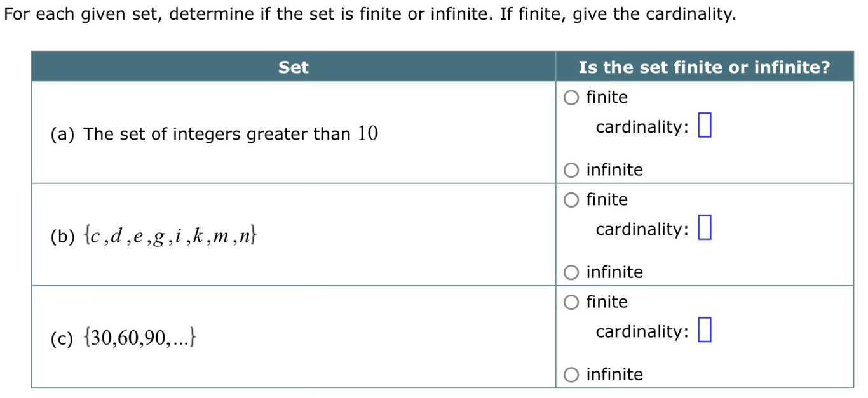Click the number 10 in row (a)
Viewport: 868px width, 398px height.
pos(368,133)
